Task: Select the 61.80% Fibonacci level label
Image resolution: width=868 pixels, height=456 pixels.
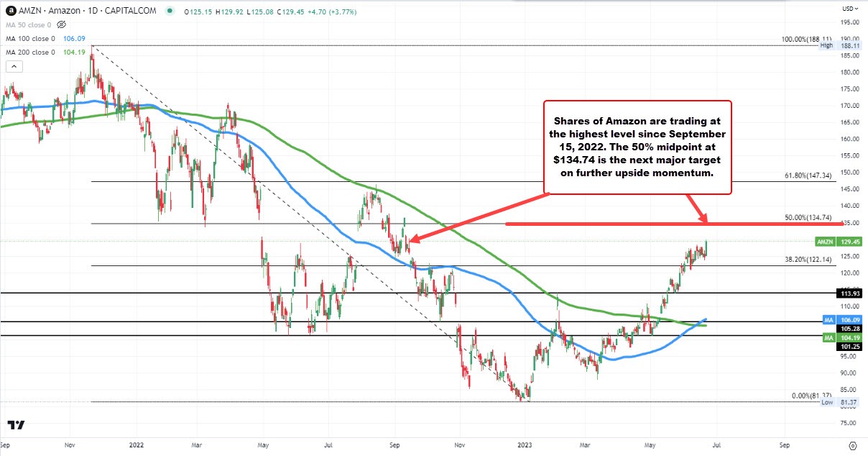Action: pyautogui.click(x=808, y=175)
